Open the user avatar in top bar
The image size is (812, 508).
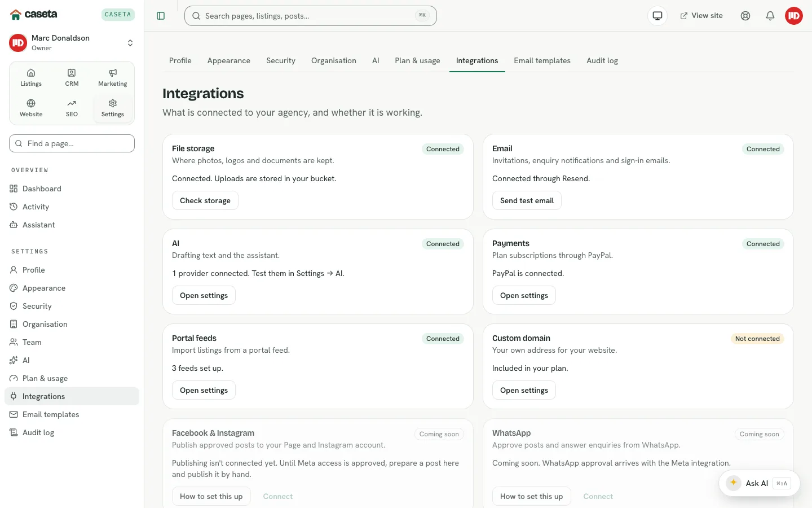click(x=794, y=16)
